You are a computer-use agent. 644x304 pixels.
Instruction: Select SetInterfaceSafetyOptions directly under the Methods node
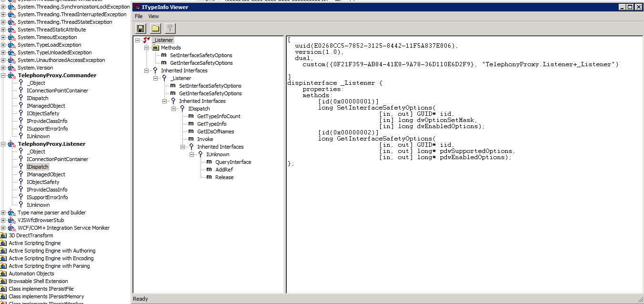pos(201,55)
